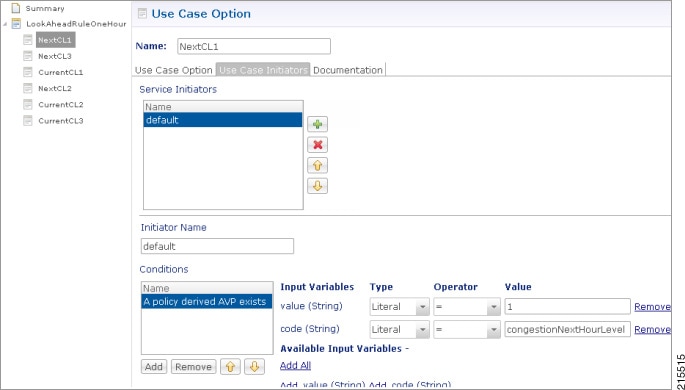Click the green plus add initiator icon

[318, 124]
